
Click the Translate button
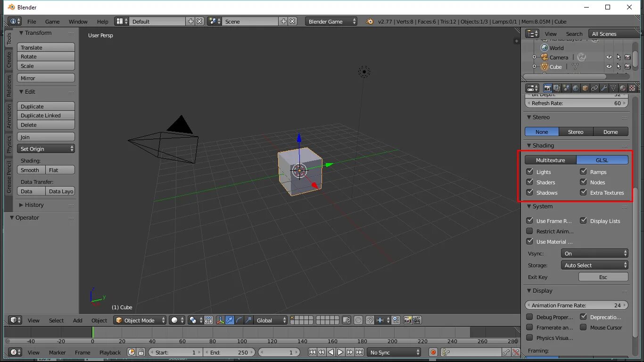pyautogui.click(x=46, y=48)
